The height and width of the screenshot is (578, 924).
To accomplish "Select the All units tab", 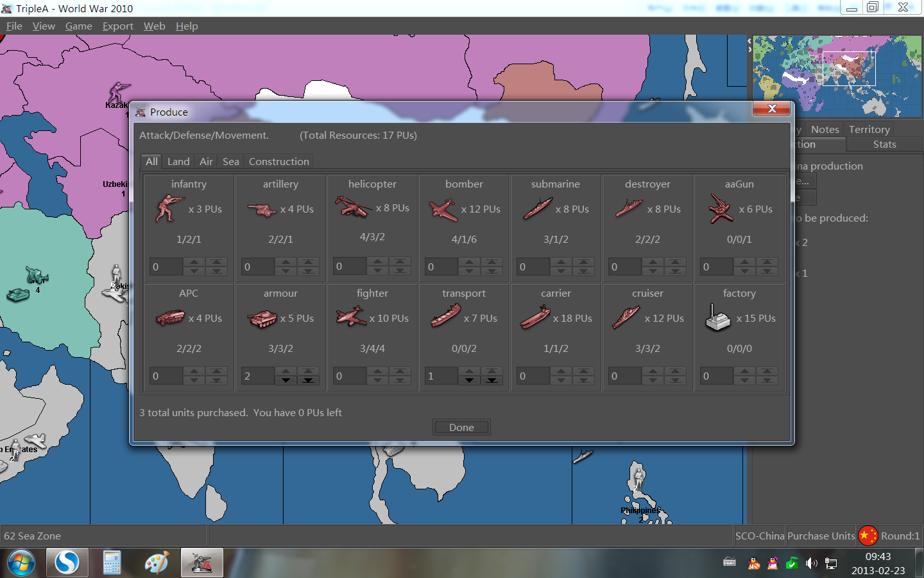I will tap(151, 161).
